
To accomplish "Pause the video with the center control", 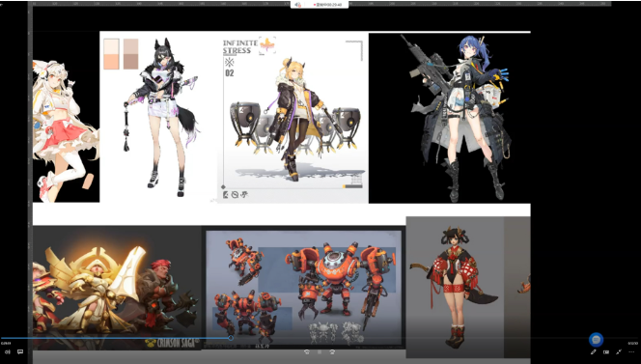I will [x=320, y=351].
